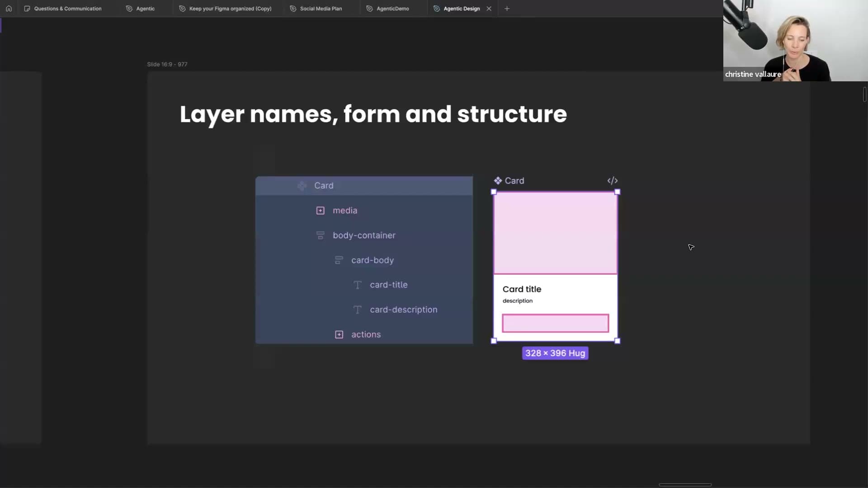
Task: Click the 328 × 396 Hug size badge
Action: [555, 353]
